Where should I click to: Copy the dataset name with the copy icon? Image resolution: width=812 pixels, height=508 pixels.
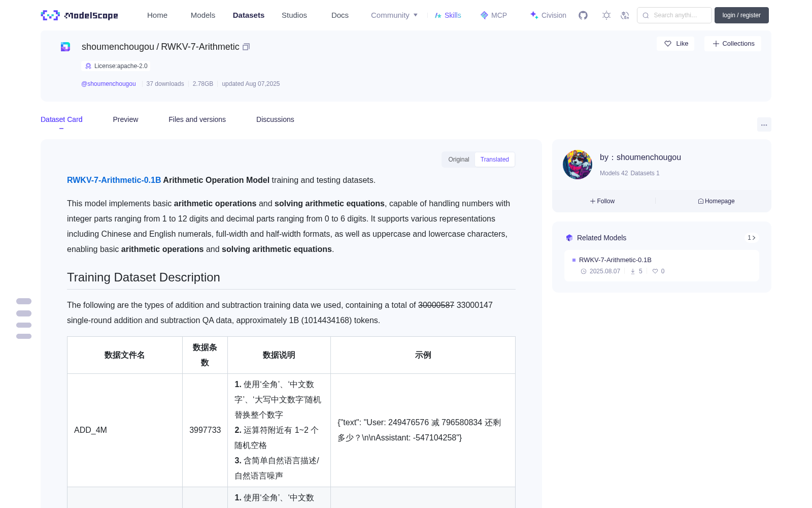(246, 47)
